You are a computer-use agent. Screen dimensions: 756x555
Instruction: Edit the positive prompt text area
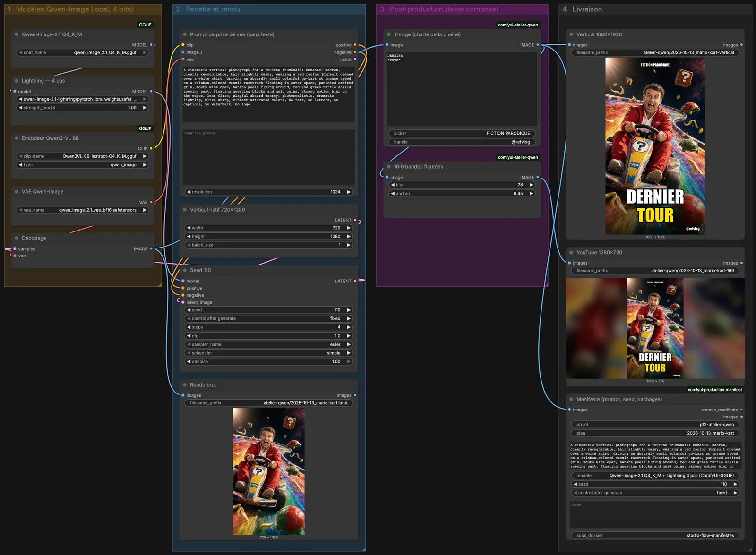pyautogui.click(x=269, y=94)
